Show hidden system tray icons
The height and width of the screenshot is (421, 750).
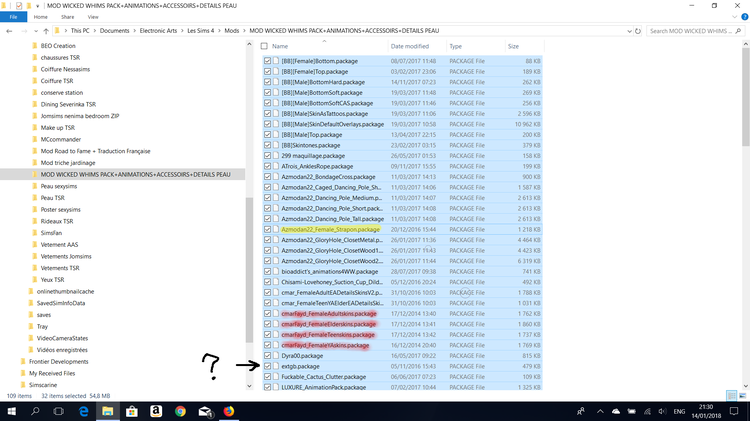[600, 411]
